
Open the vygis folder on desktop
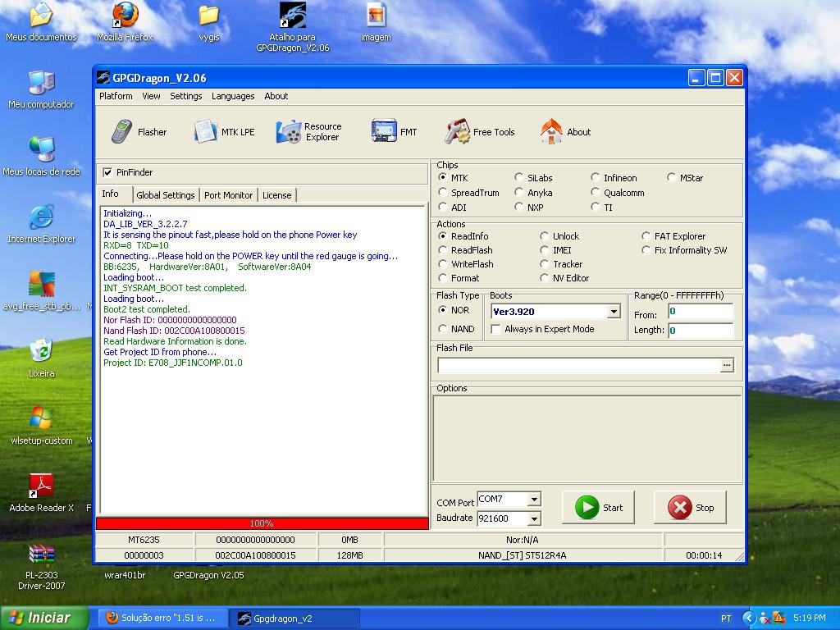pos(209,23)
